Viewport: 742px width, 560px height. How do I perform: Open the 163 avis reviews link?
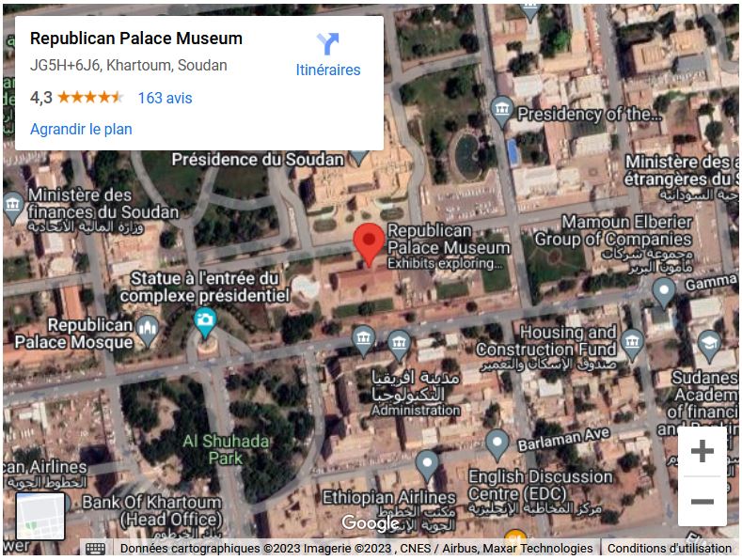(x=165, y=98)
